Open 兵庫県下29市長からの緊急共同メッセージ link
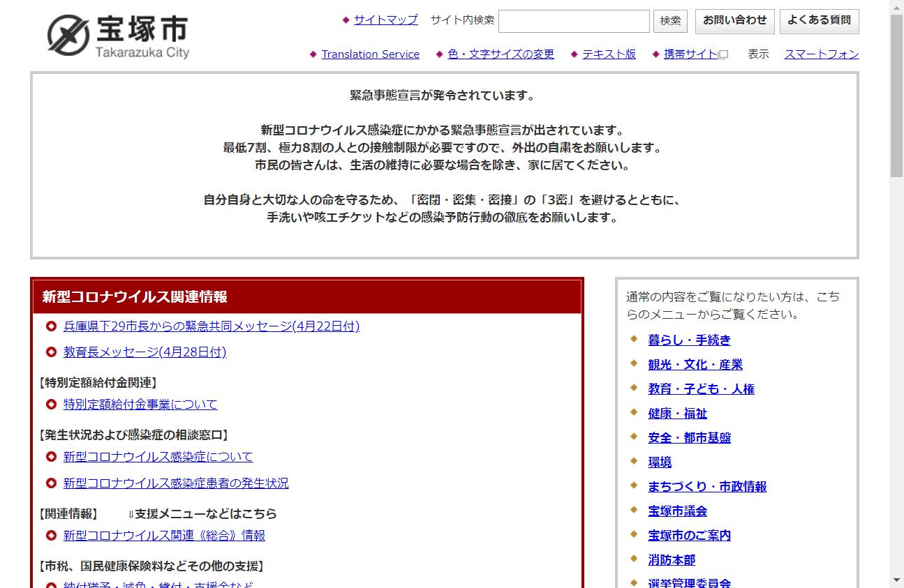904x588 pixels. pyautogui.click(x=211, y=326)
